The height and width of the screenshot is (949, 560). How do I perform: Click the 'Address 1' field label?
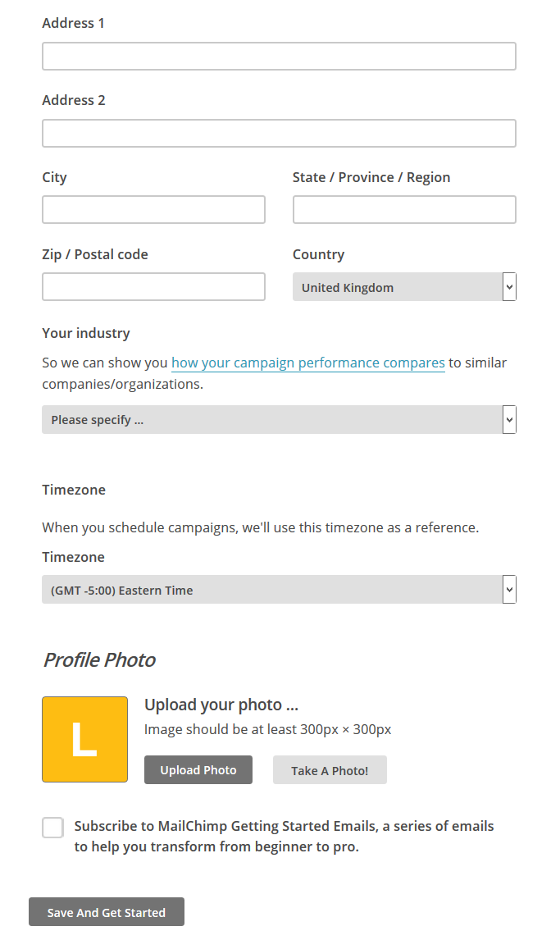pos(74,23)
